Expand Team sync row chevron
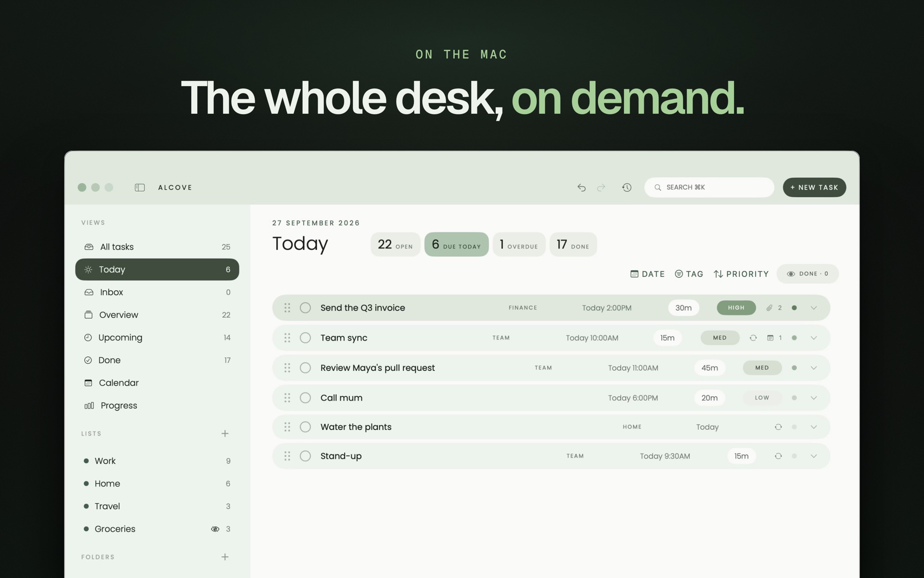This screenshot has height=578, width=924. tap(814, 338)
